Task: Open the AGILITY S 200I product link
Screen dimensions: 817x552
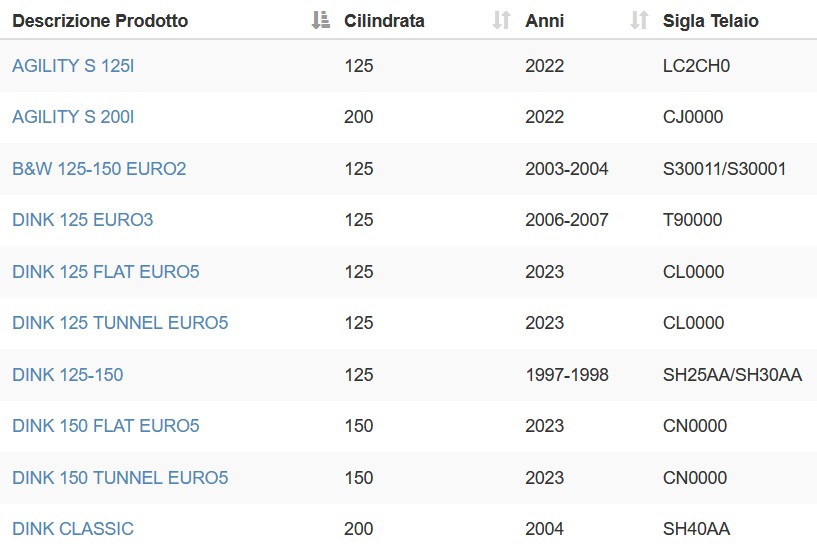Action: [x=73, y=117]
